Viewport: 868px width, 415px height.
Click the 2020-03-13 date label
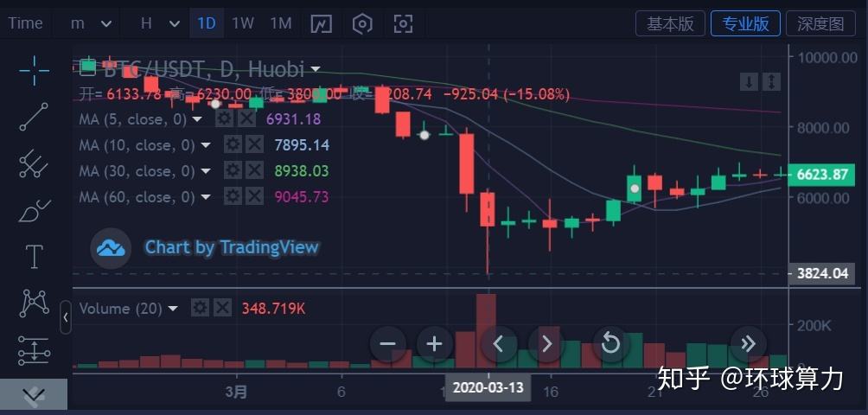(x=488, y=387)
